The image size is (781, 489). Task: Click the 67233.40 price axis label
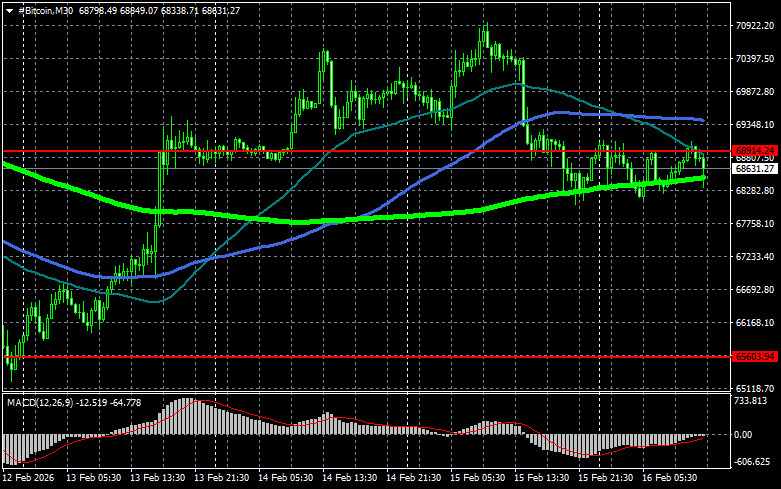click(755, 256)
